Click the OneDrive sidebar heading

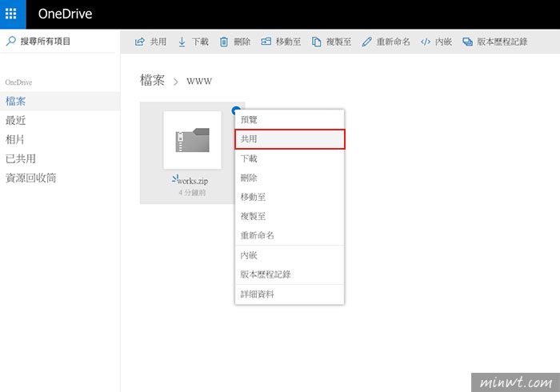[x=18, y=82]
